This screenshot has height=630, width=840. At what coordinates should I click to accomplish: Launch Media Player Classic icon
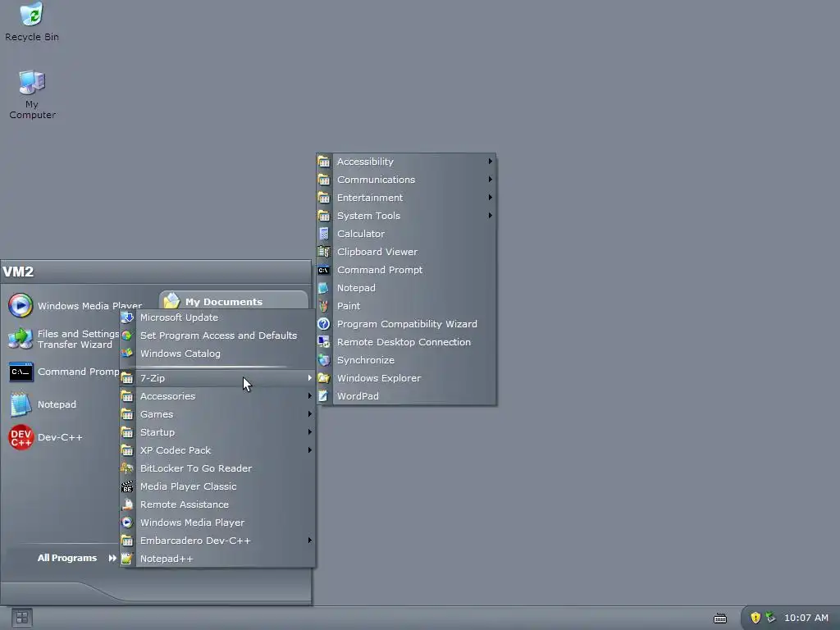tap(127, 486)
